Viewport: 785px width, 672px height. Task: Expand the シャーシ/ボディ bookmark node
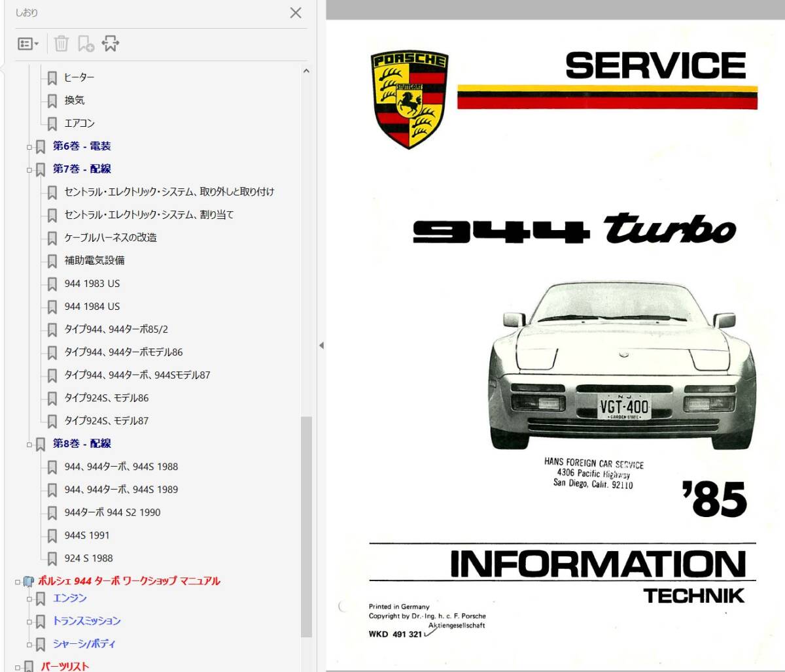click(x=29, y=644)
